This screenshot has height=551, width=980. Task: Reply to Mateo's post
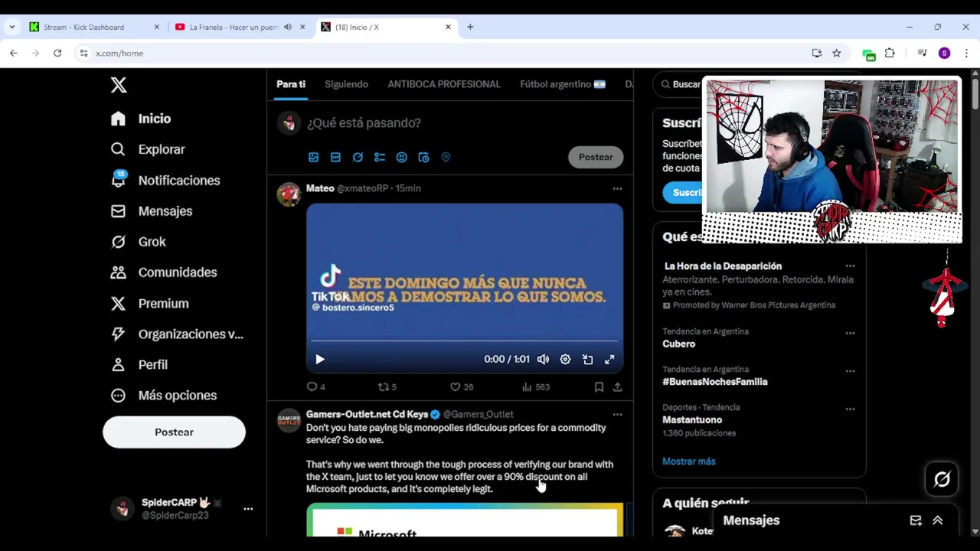(315, 387)
